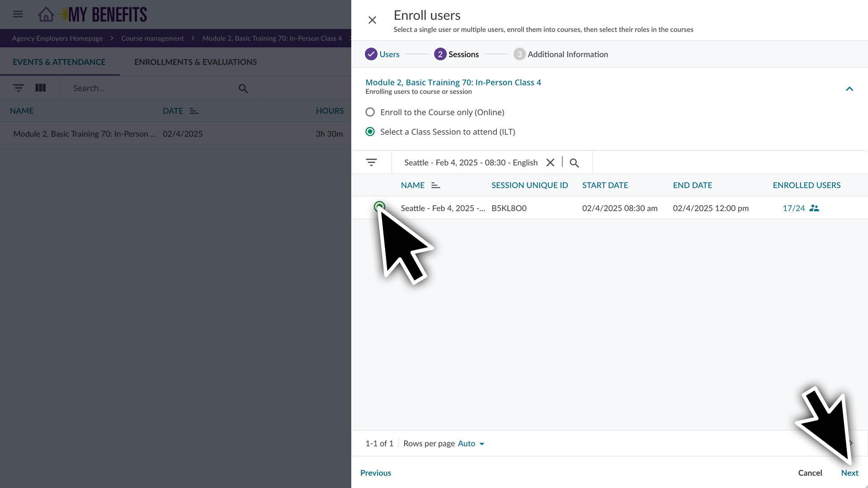This screenshot has height=488, width=868.
Task: Click the enrolled users people icon
Action: point(814,208)
